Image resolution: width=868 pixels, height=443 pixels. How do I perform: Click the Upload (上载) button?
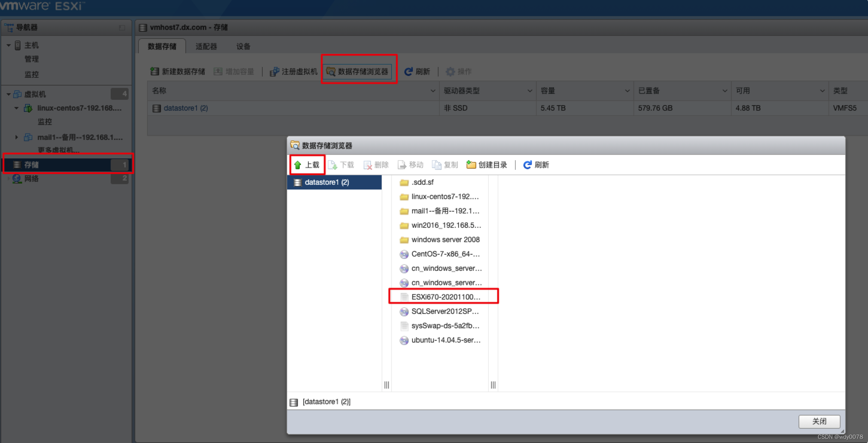point(307,165)
